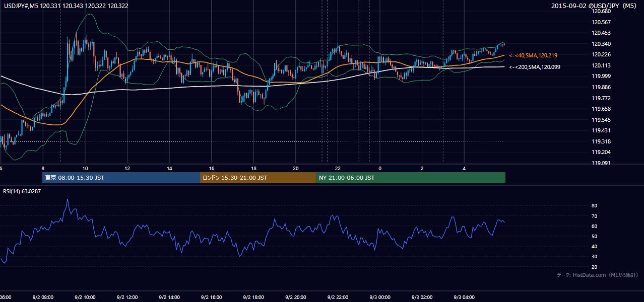Viewport: 644px width, 302px height.
Task: Click the Tokyo 08:00-15:30 JST session bar
Action: pyautogui.click(x=121, y=178)
